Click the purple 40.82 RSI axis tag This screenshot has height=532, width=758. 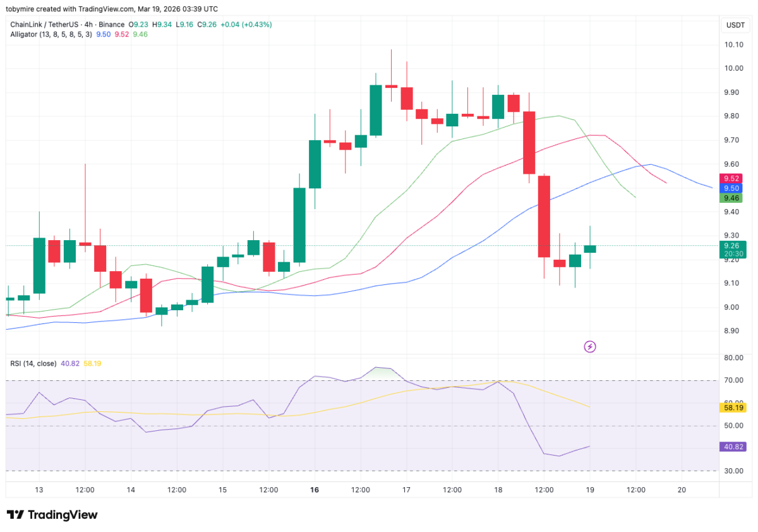point(733,447)
